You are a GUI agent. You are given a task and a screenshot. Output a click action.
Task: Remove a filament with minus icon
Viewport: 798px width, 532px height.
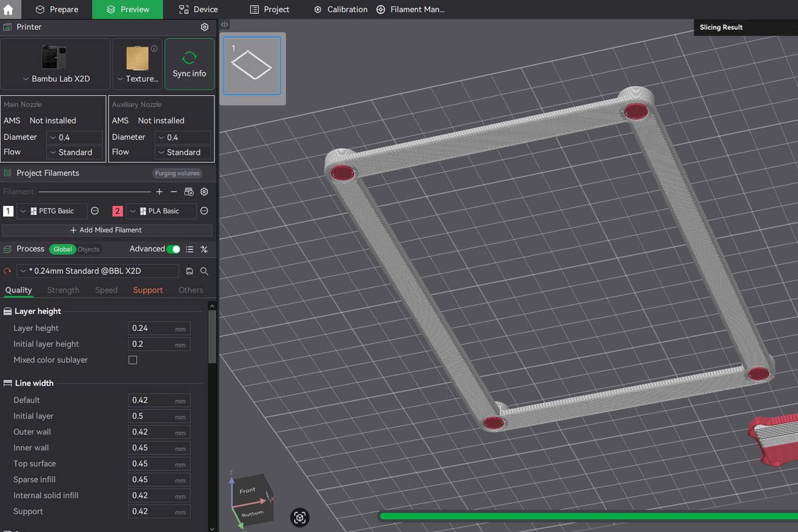[174, 192]
